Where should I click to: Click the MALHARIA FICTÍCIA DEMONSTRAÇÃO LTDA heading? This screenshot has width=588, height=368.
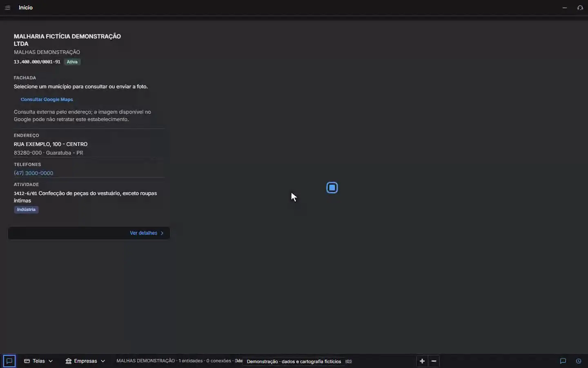coord(67,40)
